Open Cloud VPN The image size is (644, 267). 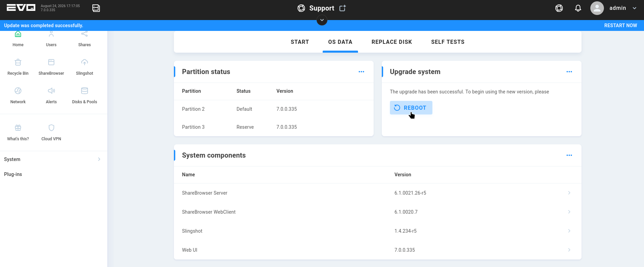[x=51, y=132]
